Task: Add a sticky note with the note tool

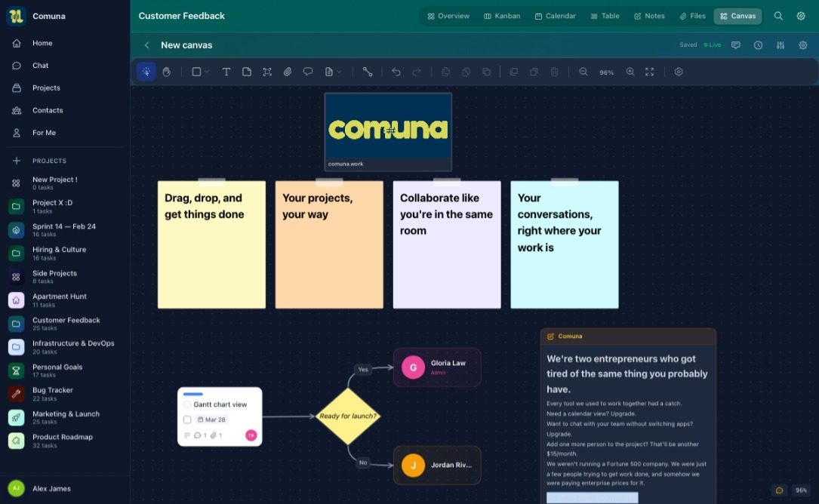Action: (247, 72)
